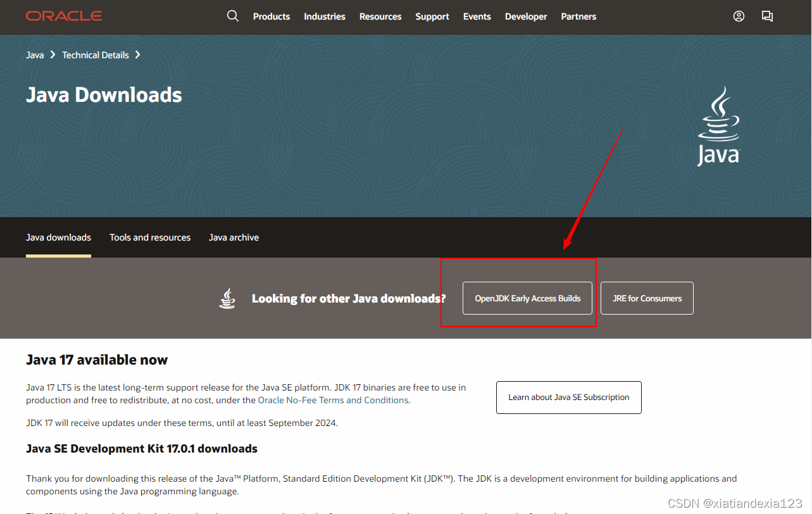Click Learn about Java SE Subscription
Viewport: 812px width, 514px height.
click(x=569, y=398)
